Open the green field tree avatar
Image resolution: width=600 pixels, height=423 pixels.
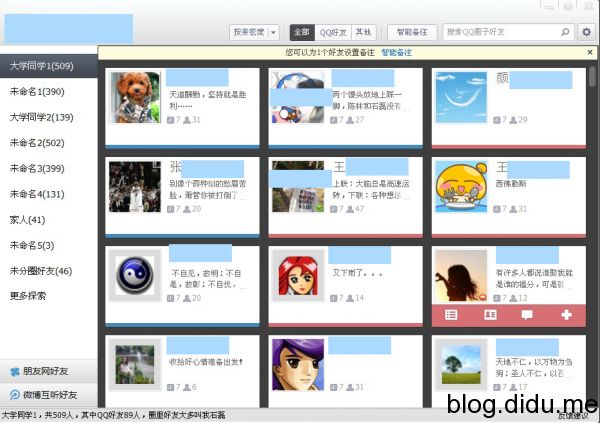click(x=461, y=364)
